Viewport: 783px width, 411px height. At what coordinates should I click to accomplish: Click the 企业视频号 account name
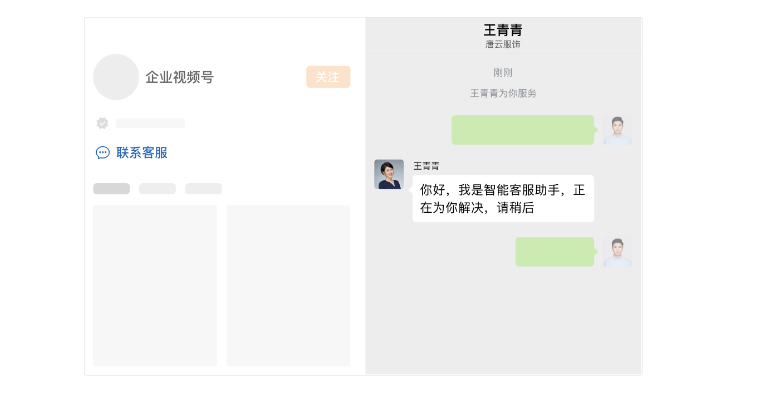point(180,77)
